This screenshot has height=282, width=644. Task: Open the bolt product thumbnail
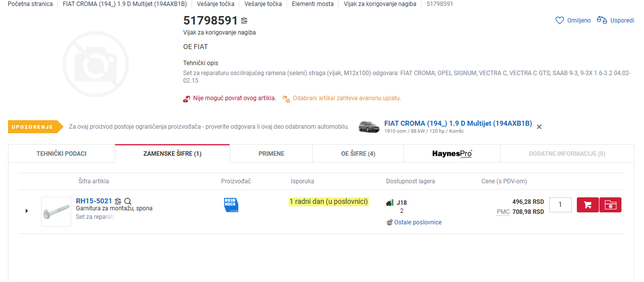[x=56, y=212]
